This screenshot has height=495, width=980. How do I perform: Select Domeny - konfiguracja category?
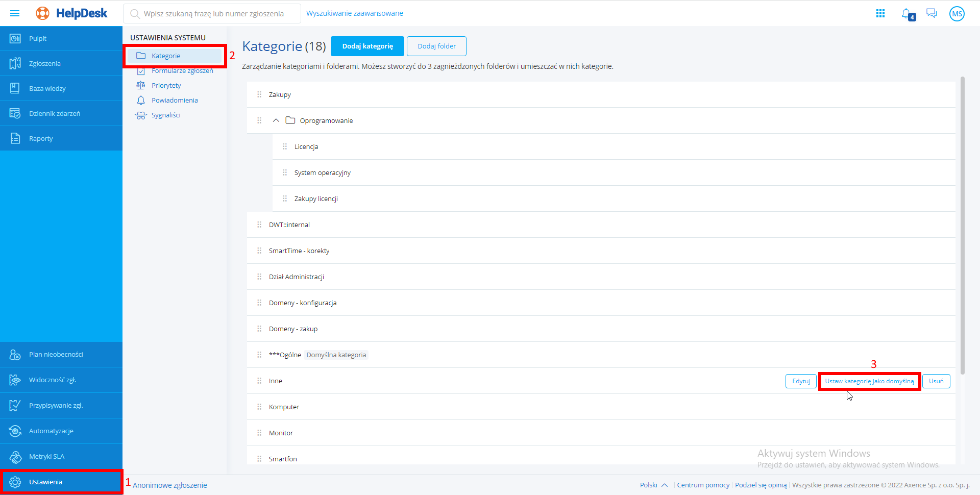point(601,303)
